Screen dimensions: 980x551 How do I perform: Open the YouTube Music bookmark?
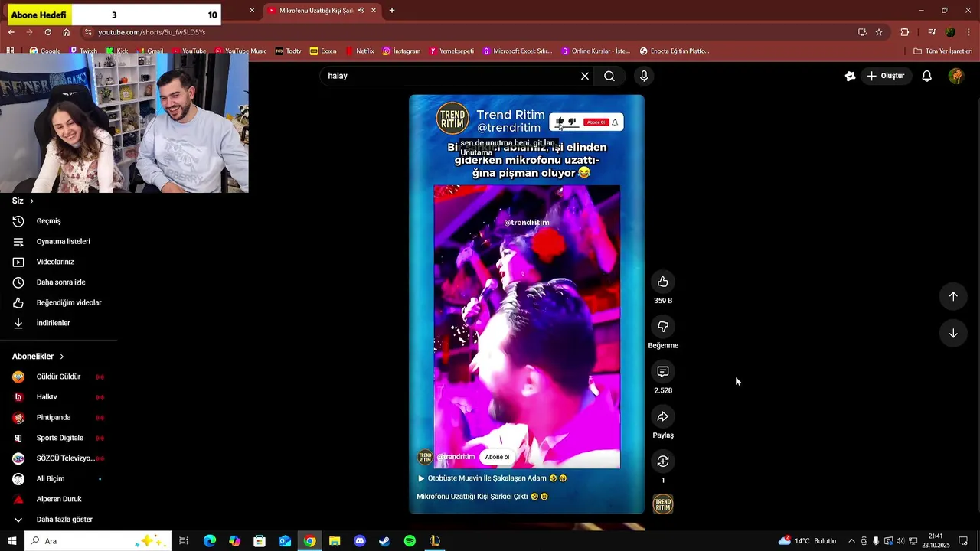tap(240, 51)
